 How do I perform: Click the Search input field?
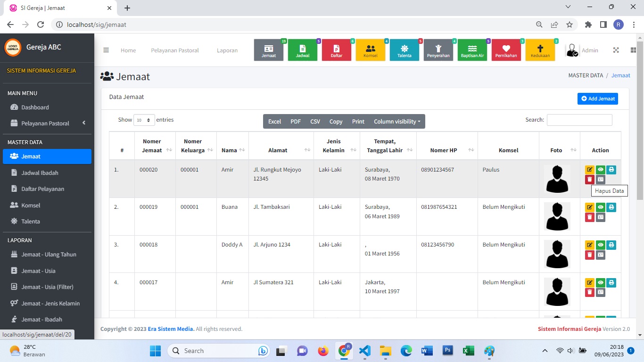579,120
